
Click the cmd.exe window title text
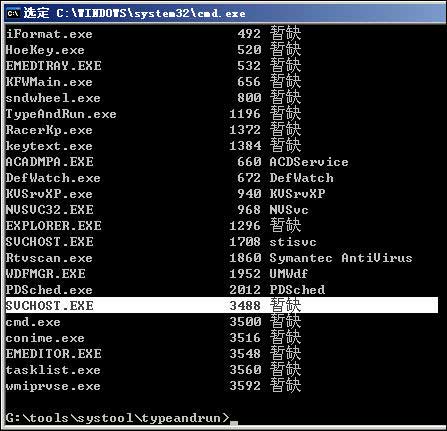(134, 13)
